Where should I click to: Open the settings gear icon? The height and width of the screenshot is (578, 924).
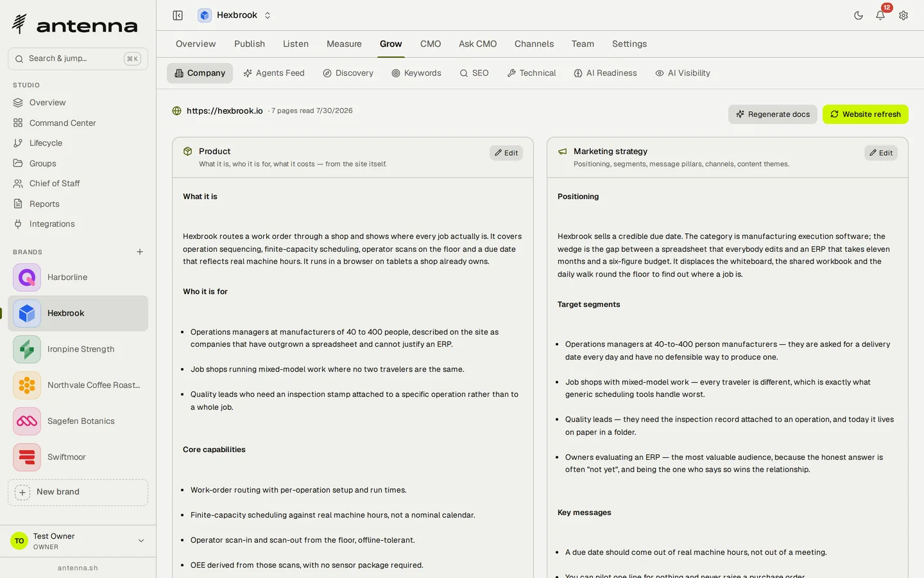pyautogui.click(x=903, y=15)
